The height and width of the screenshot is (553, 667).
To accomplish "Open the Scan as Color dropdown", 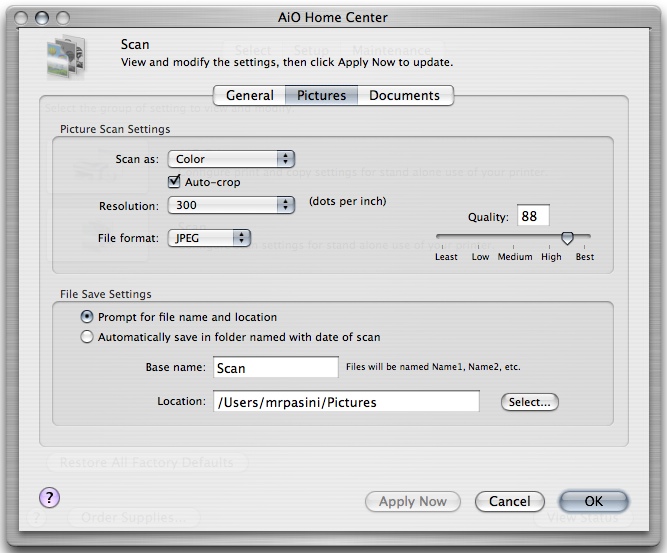I will click(231, 159).
